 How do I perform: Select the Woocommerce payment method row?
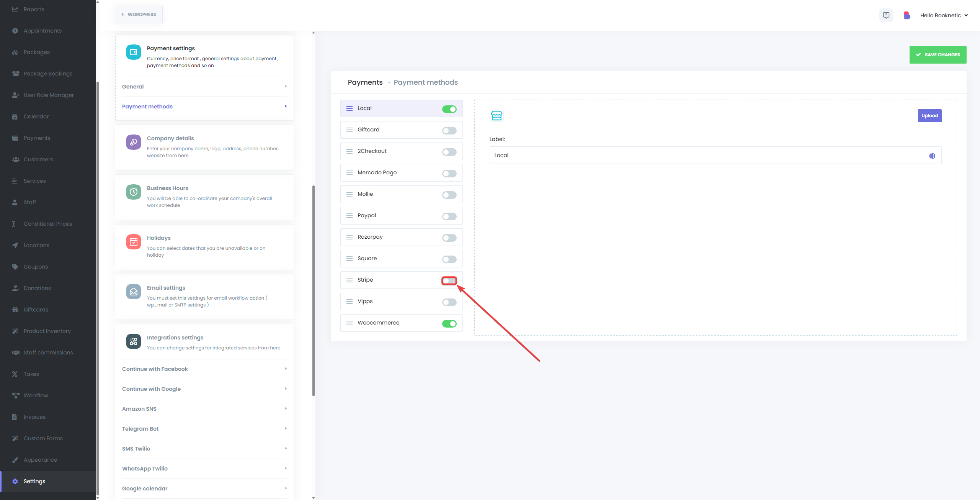(x=401, y=323)
